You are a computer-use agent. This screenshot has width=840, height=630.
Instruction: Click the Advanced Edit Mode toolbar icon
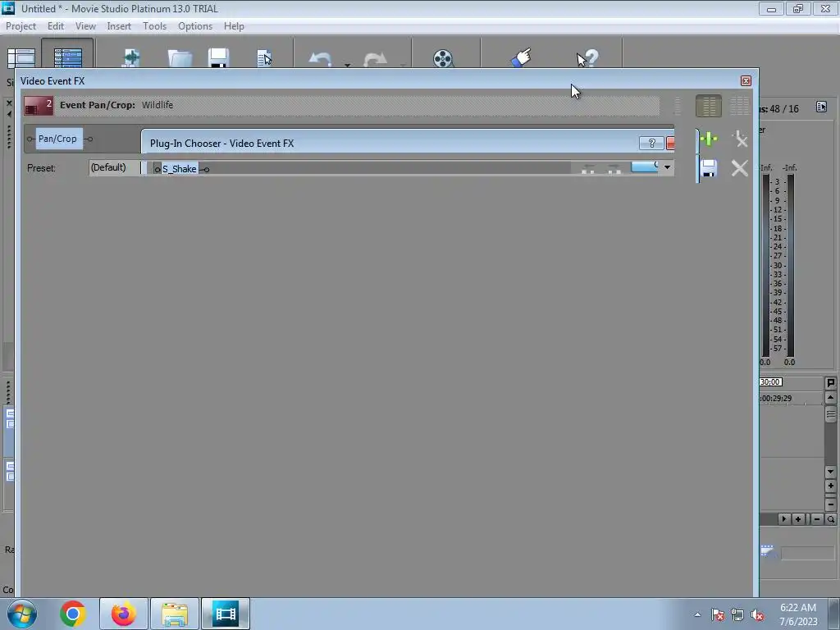click(x=67, y=57)
